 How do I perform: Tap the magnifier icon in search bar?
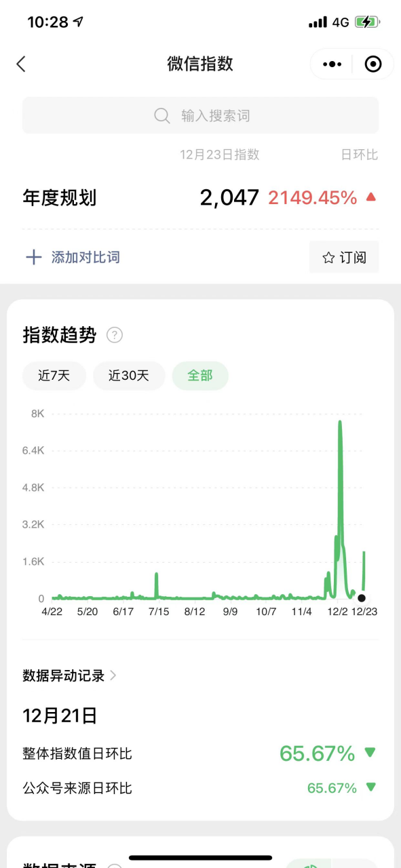pos(162,116)
